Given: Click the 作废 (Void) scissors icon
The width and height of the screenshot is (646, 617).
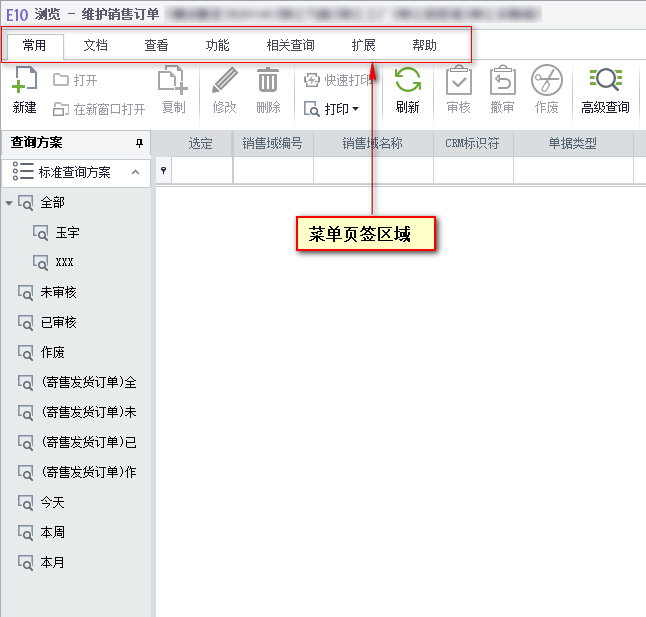Looking at the screenshot, I should pos(546,82).
